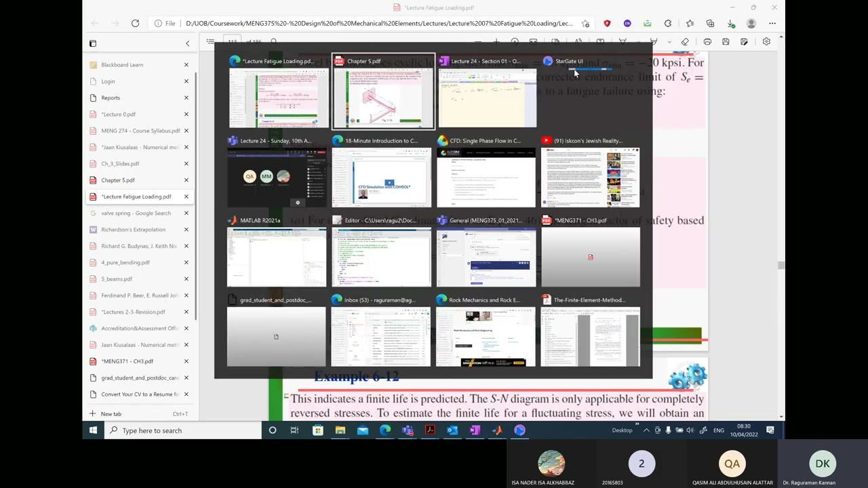Open the Favorites list icon
The height and width of the screenshot is (488, 868).
pos(690,24)
